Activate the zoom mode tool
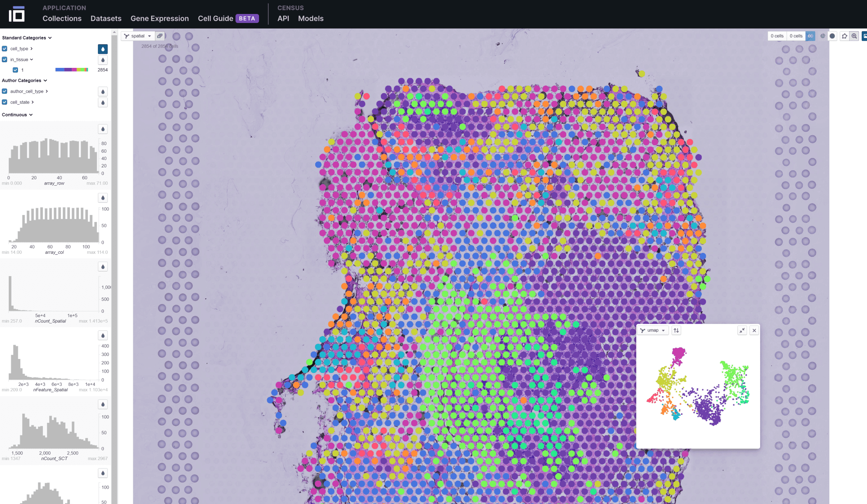The image size is (867, 504). click(854, 36)
